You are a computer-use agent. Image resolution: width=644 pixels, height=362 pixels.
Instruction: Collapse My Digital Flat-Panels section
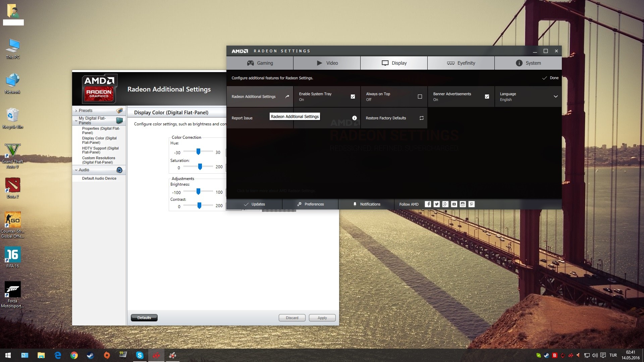pyautogui.click(x=76, y=121)
